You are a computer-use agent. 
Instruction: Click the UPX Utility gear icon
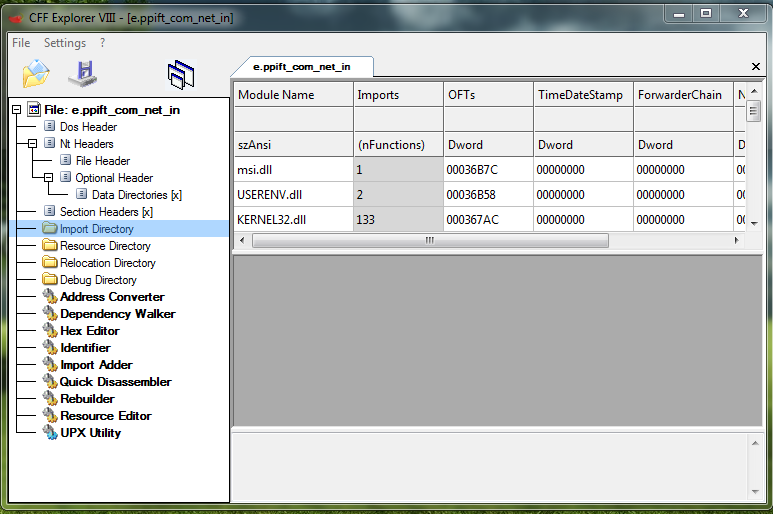click(x=50, y=433)
